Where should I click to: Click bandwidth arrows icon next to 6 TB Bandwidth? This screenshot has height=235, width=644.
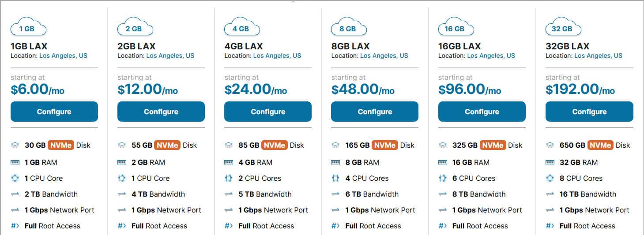[335, 194]
